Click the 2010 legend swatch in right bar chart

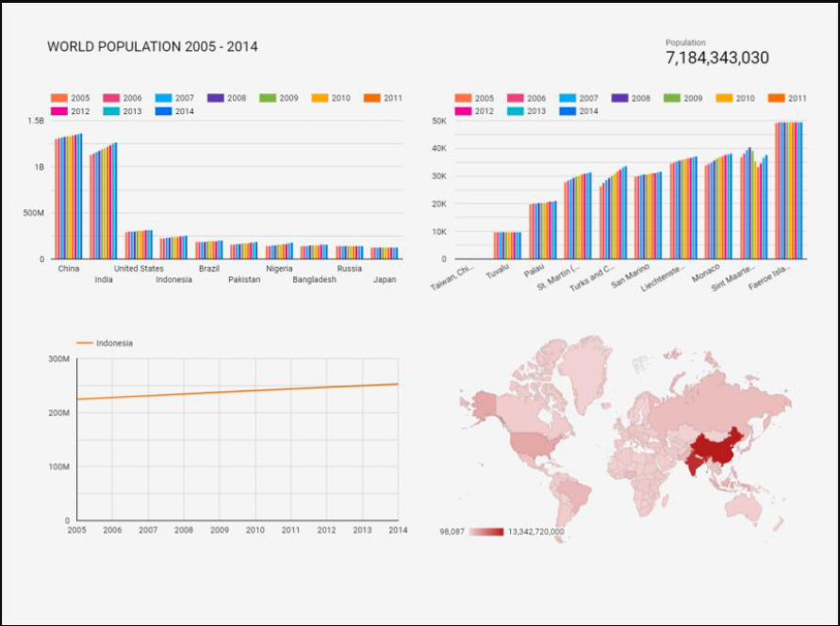click(724, 98)
